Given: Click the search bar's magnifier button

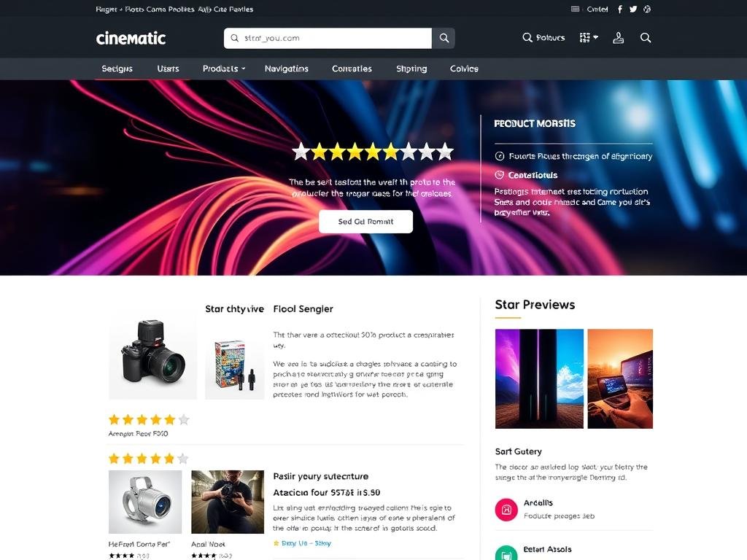Looking at the screenshot, I should point(444,38).
